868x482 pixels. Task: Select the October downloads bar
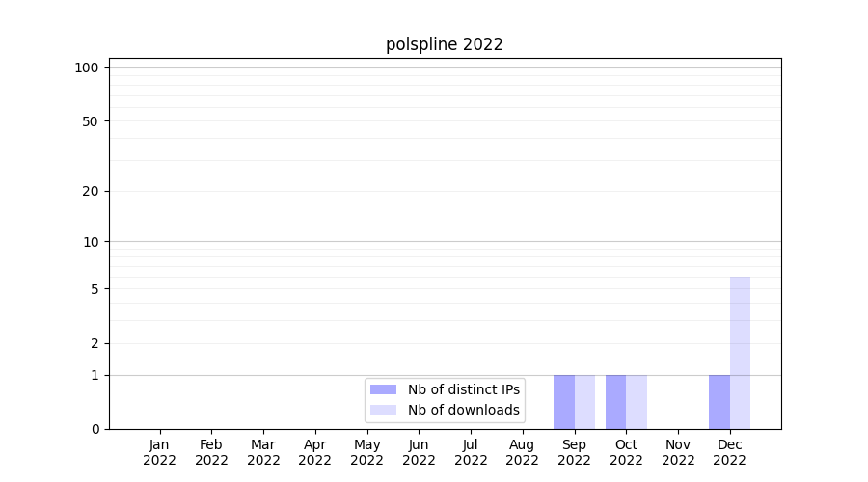[x=637, y=402]
